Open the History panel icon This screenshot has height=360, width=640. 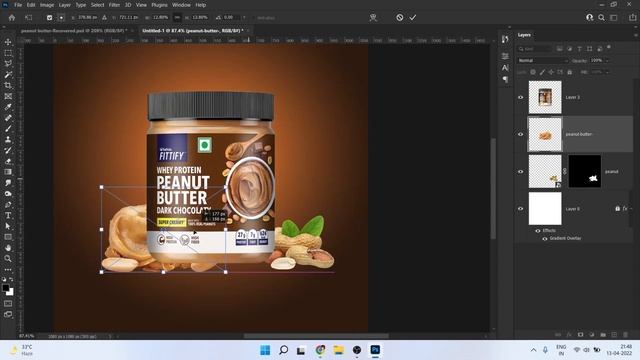(505, 39)
